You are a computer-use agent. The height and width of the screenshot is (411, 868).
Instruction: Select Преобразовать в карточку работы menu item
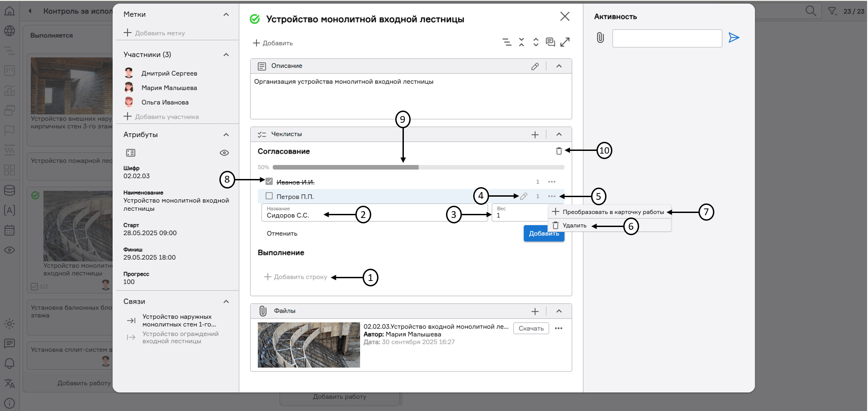(613, 212)
